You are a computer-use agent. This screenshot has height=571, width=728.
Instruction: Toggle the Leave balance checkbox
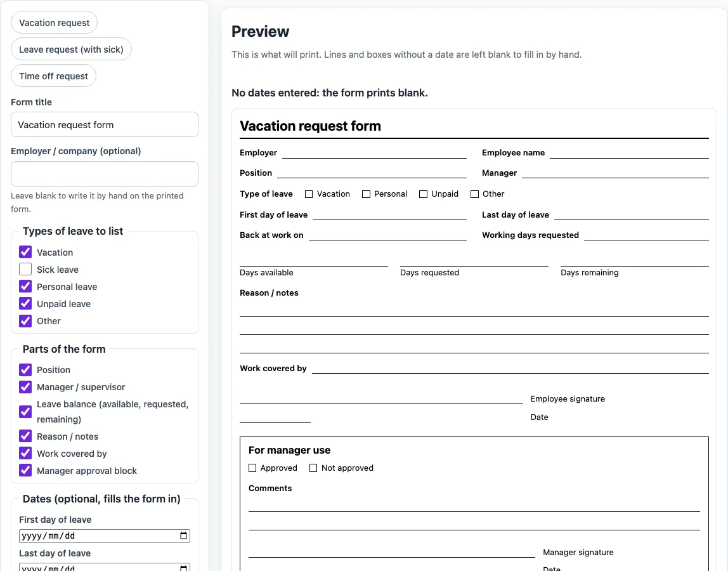(25, 412)
